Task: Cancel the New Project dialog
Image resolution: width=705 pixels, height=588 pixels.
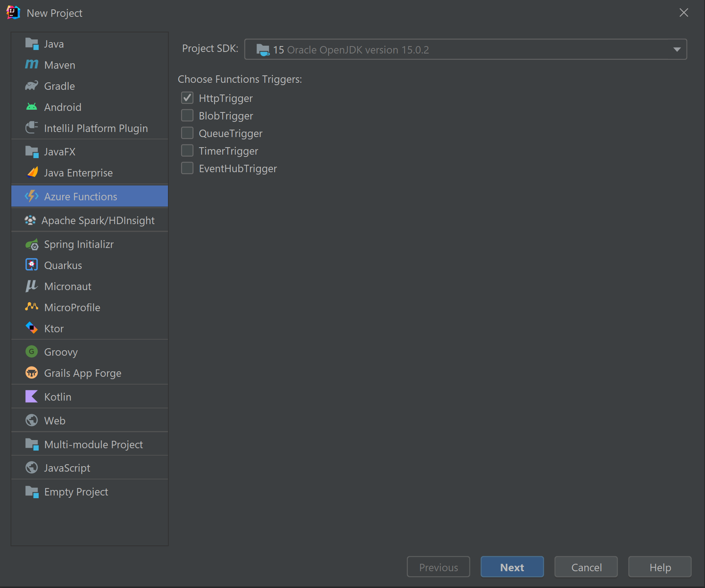Action: point(586,567)
